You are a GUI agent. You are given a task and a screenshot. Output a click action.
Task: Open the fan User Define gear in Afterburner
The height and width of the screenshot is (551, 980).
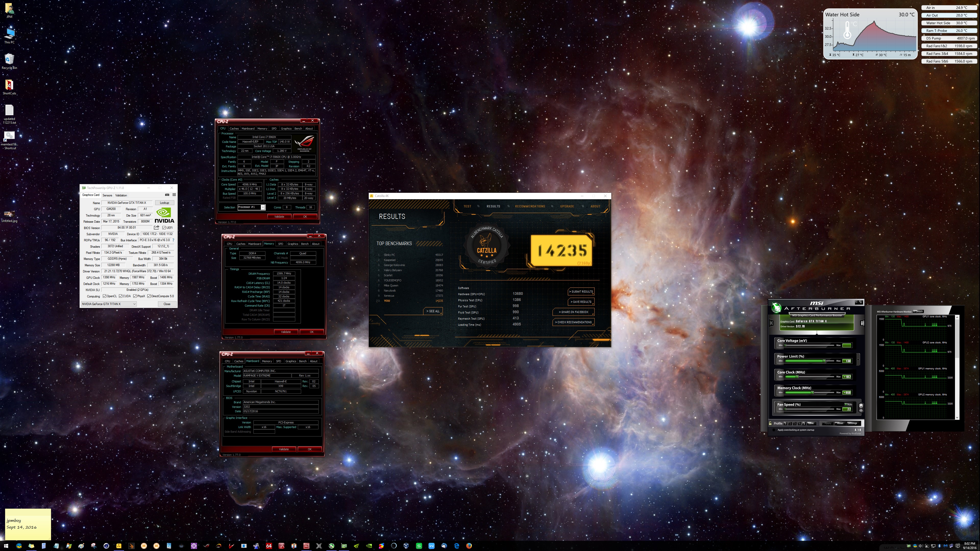tap(861, 408)
